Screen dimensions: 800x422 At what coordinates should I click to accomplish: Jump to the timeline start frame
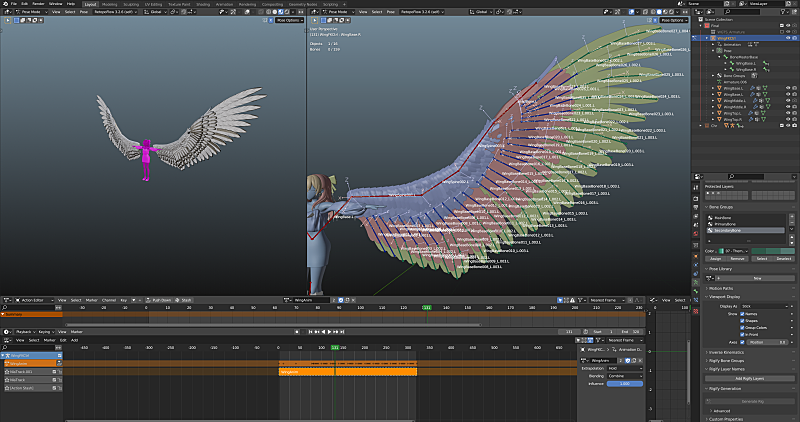tap(310, 332)
